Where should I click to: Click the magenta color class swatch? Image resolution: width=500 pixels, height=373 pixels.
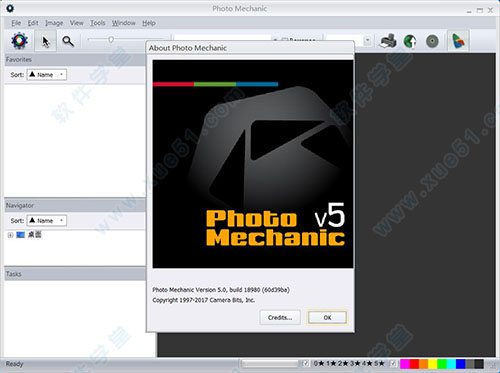pyautogui.click(x=405, y=364)
